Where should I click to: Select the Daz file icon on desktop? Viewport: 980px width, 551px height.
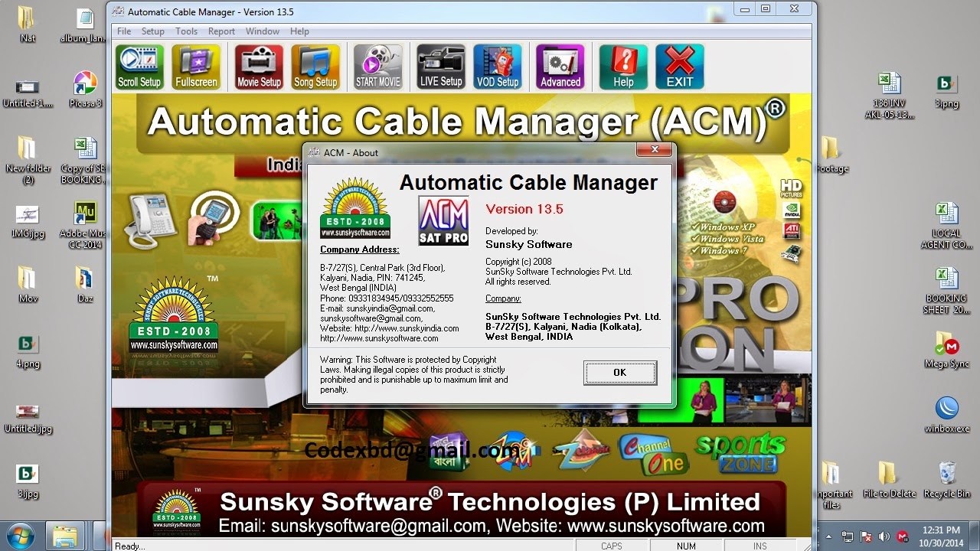pyautogui.click(x=85, y=284)
